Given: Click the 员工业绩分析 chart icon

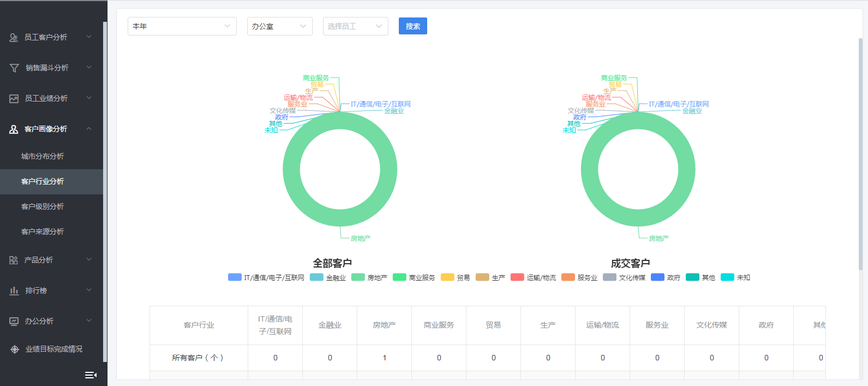Looking at the screenshot, I should click(x=14, y=99).
